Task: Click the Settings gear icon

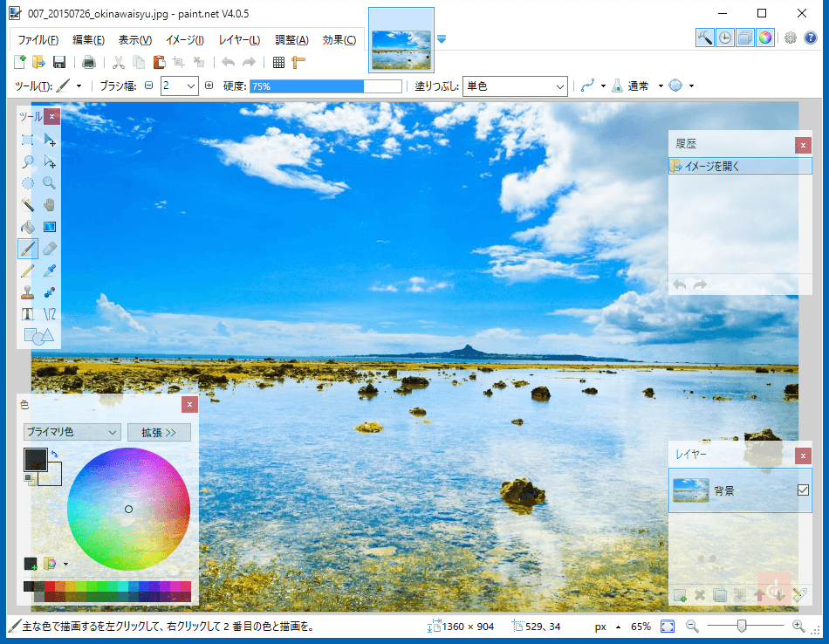Action: pyautogui.click(x=791, y=38)
